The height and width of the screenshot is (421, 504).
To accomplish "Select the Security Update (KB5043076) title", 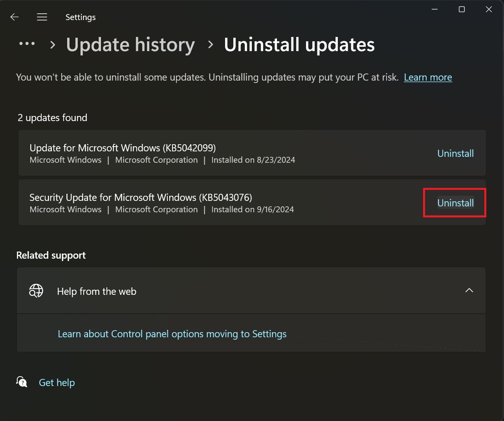I will coord(141,197).
